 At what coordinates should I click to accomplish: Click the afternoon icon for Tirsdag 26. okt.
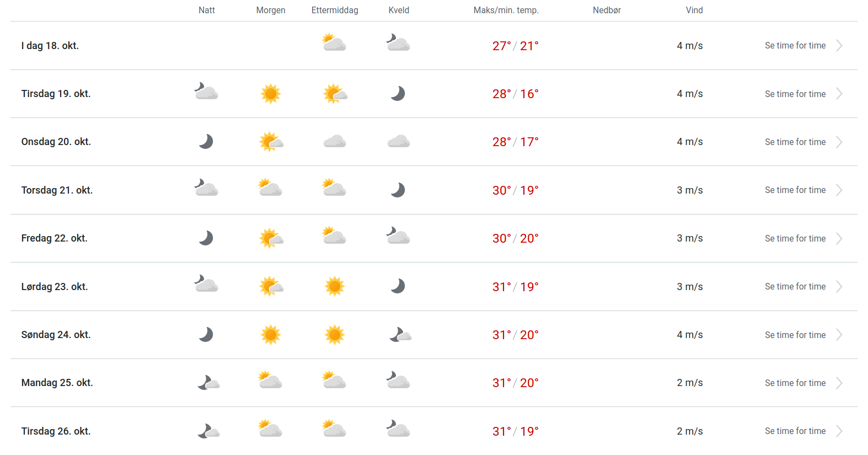pos(334,429)
